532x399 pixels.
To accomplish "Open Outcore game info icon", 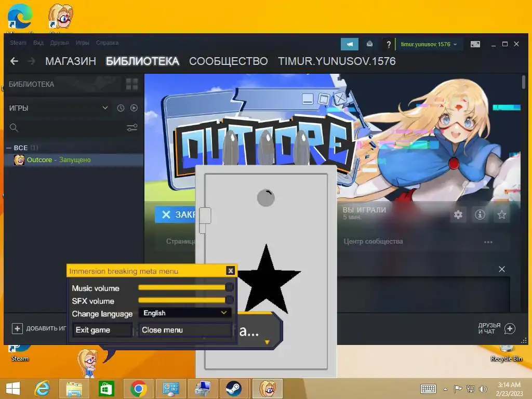I will (480, 215).
